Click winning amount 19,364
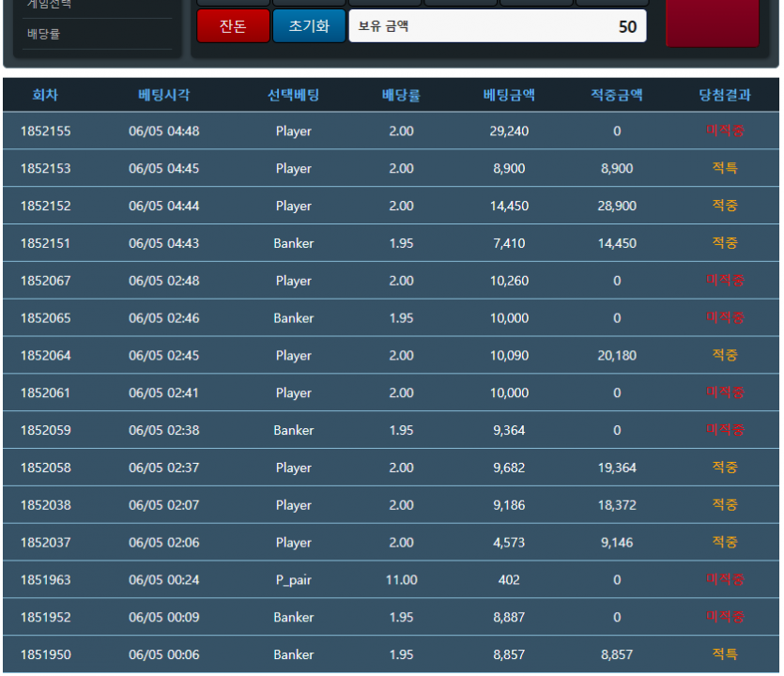784x676 pixels. [617, 468]
